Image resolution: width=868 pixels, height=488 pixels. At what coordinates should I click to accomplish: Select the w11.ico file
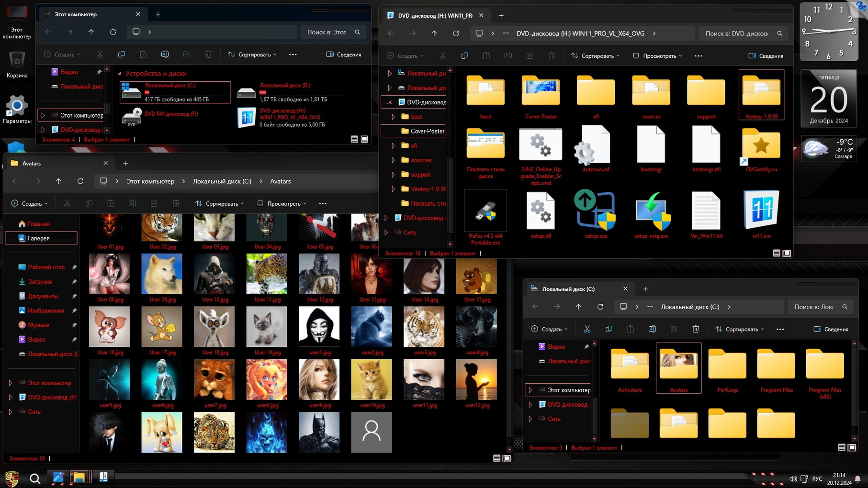click(x=761, y=213)
